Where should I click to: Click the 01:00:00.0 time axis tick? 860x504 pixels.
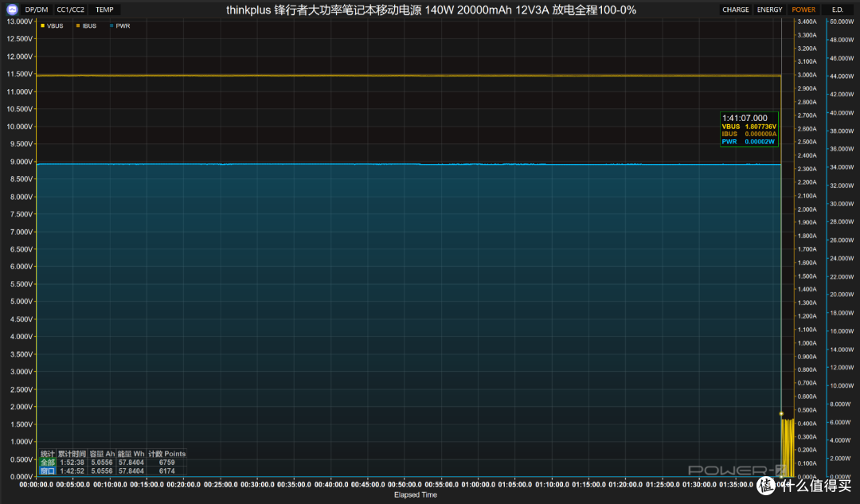pyautogui.click(x=478, y=484)
